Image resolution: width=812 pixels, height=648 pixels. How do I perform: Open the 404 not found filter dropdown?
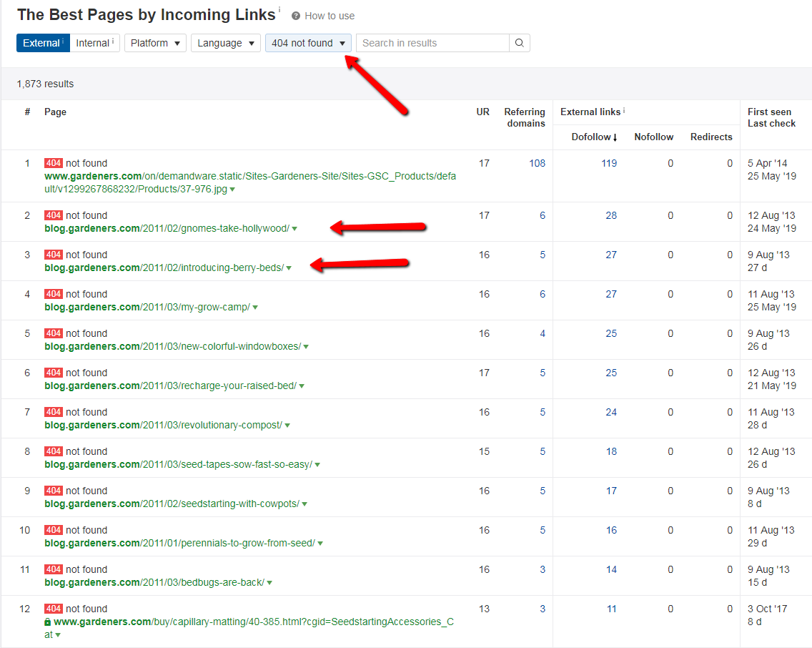(308, 43)
